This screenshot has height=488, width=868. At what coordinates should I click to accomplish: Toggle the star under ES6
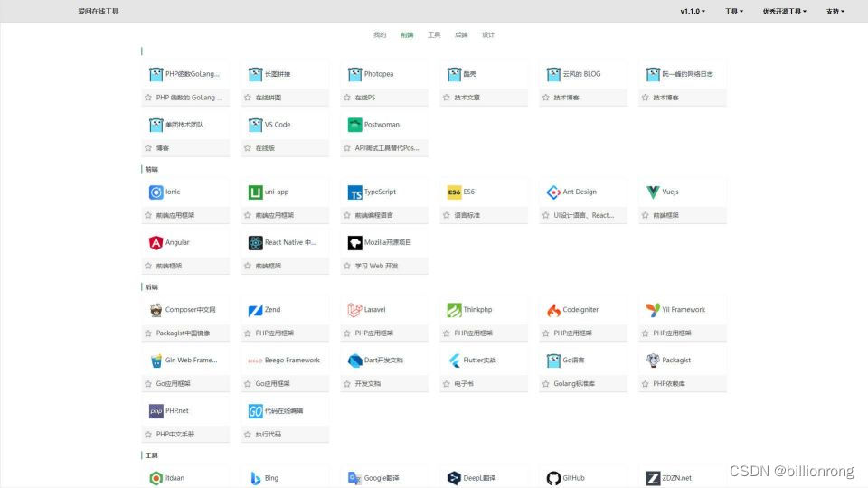tap(446, 215)
